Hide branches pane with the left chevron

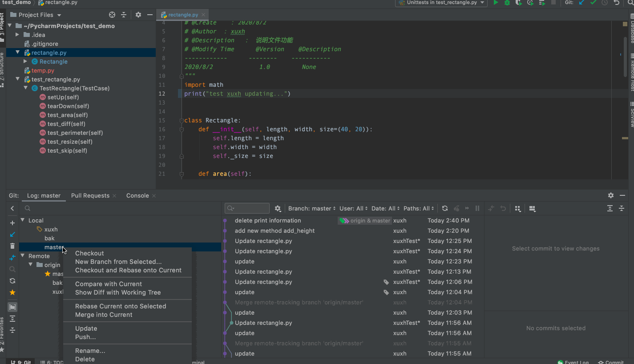coord(12,208)
